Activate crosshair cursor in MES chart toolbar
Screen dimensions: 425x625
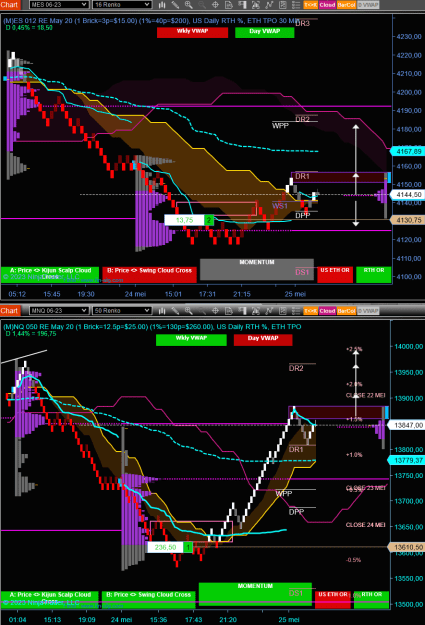[x=215, y=5]
